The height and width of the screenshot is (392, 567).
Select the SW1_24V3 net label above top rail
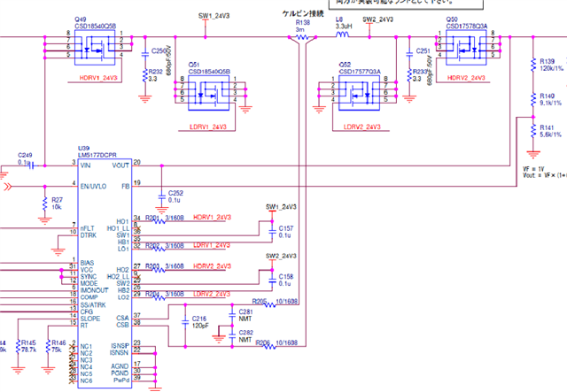tap(214, 16)
